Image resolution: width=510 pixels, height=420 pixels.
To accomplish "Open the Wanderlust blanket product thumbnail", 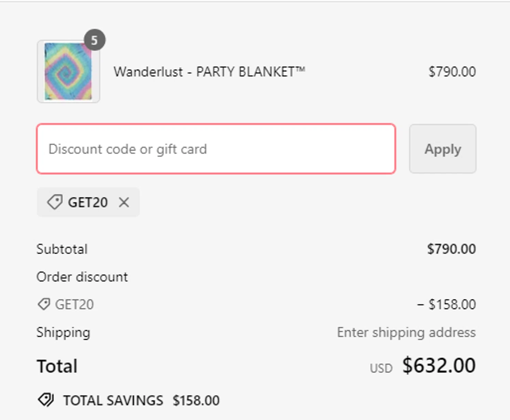I will 68,71.
